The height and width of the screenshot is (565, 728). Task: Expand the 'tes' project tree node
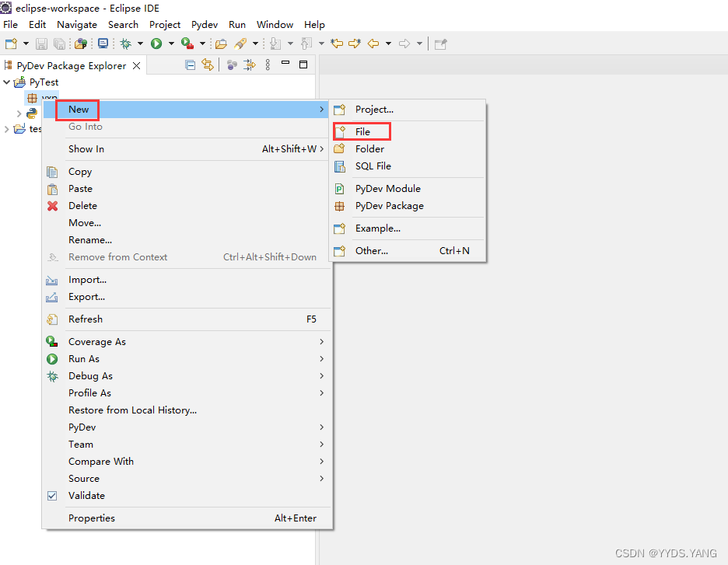pos(6,129)
